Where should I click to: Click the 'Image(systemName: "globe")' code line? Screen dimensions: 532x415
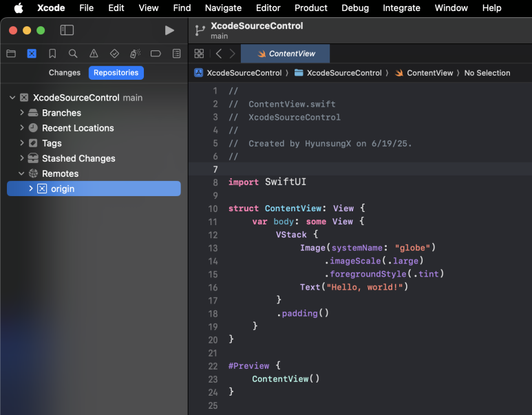[x=368, y=248]
